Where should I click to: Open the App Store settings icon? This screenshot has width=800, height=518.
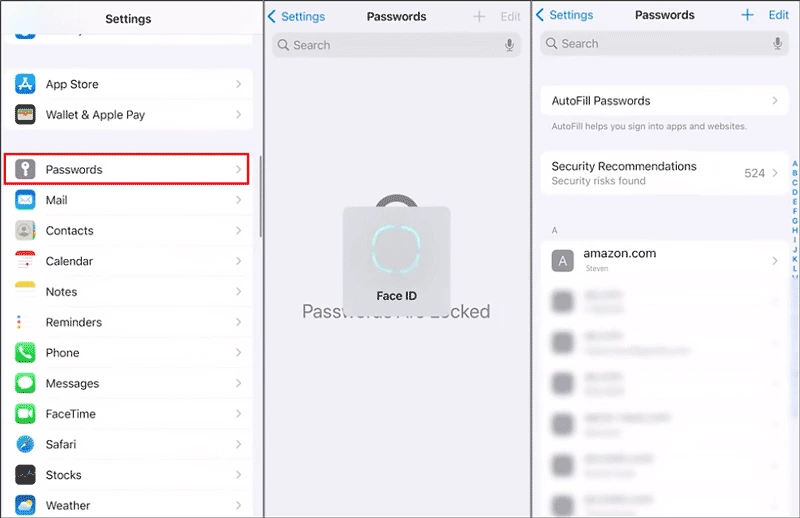point(26,84)
